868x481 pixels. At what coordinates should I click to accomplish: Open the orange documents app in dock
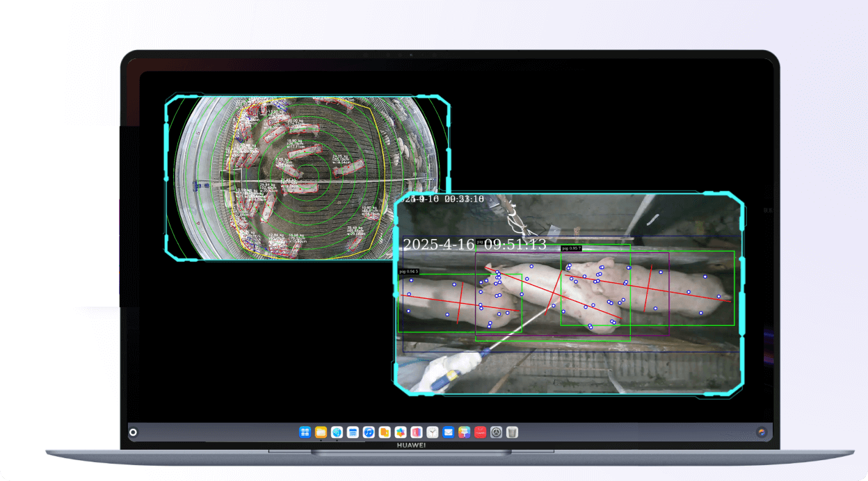tap(385, 432)
